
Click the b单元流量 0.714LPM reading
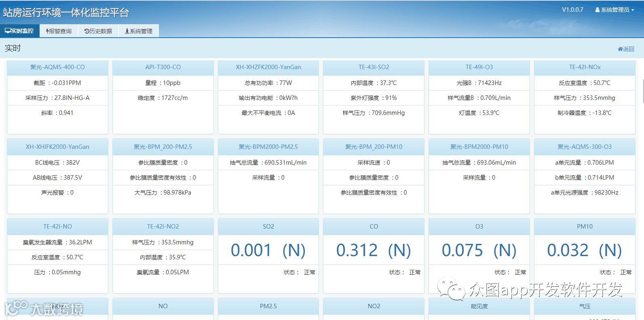point(585,178)
